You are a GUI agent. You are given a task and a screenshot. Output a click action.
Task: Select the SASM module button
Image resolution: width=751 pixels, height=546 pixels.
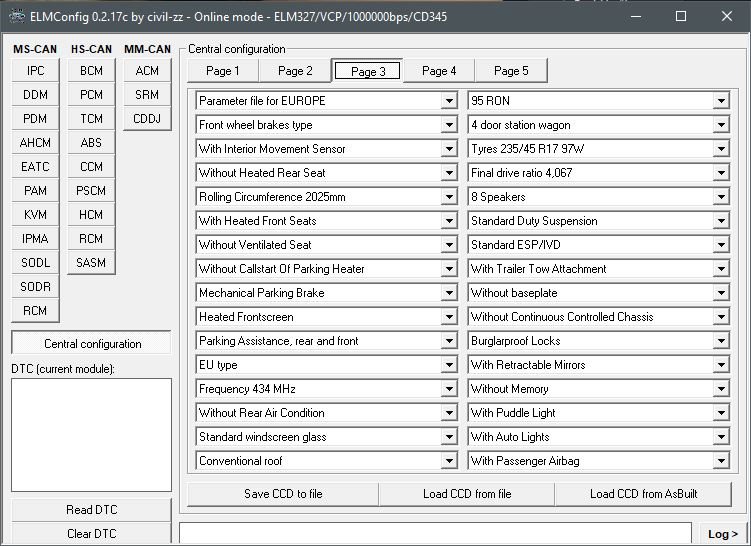tap(91, 263)
